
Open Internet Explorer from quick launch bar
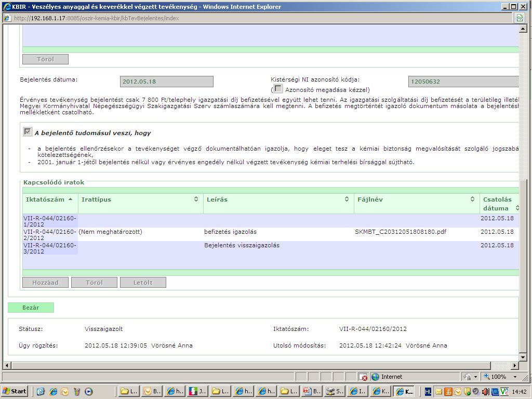coord(54,392)
